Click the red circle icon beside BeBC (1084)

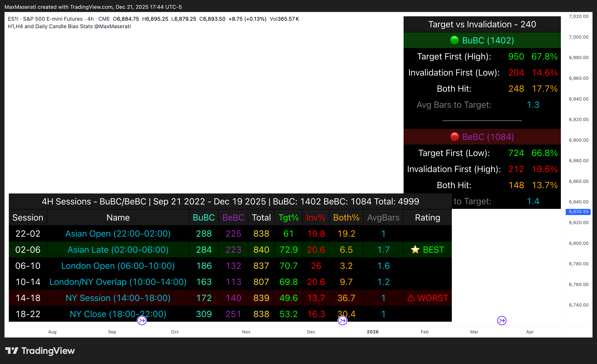coord(454,137)
